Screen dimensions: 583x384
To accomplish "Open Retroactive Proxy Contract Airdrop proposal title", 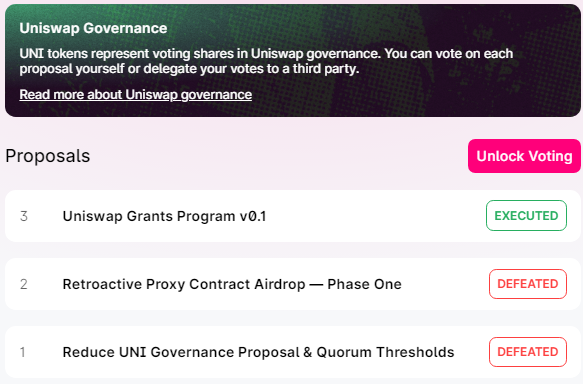I will [x=232, y=284].
